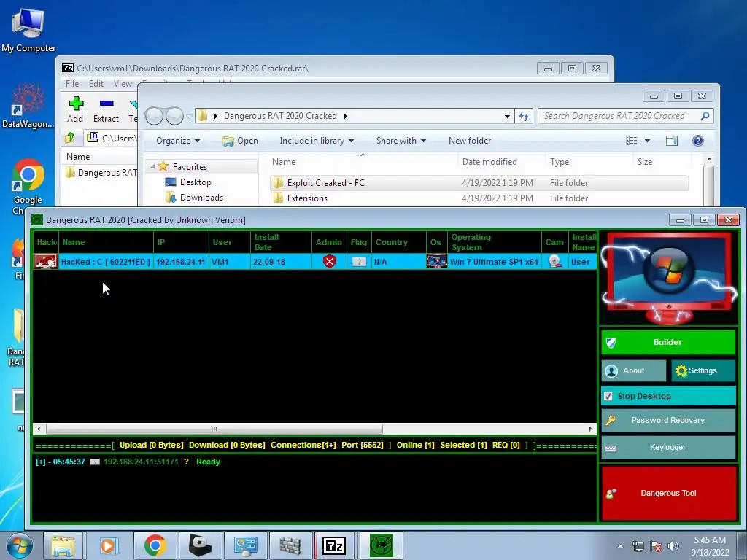
Task: Open the recent pages dropdown beside the Forward button
Action: pyautogui.click(x=189, y=116)
